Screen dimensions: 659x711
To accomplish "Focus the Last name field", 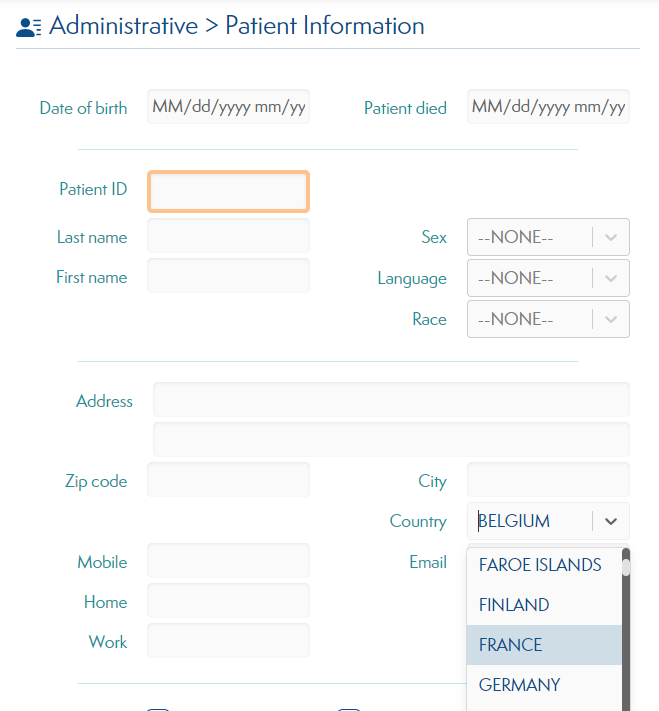I will tap(229, 236).
